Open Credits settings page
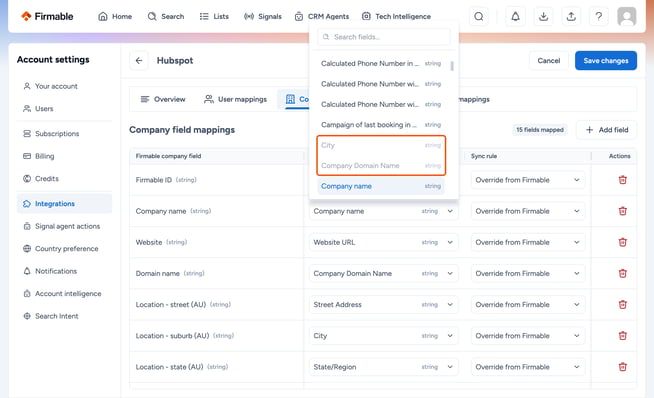Screen dimensions: 654x398 [65, 179]
